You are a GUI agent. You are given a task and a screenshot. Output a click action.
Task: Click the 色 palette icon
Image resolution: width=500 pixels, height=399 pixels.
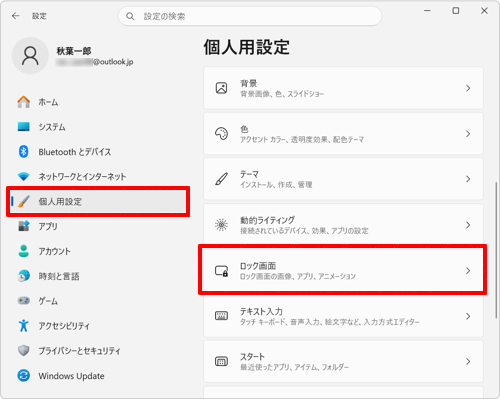[x=222, y=134]
